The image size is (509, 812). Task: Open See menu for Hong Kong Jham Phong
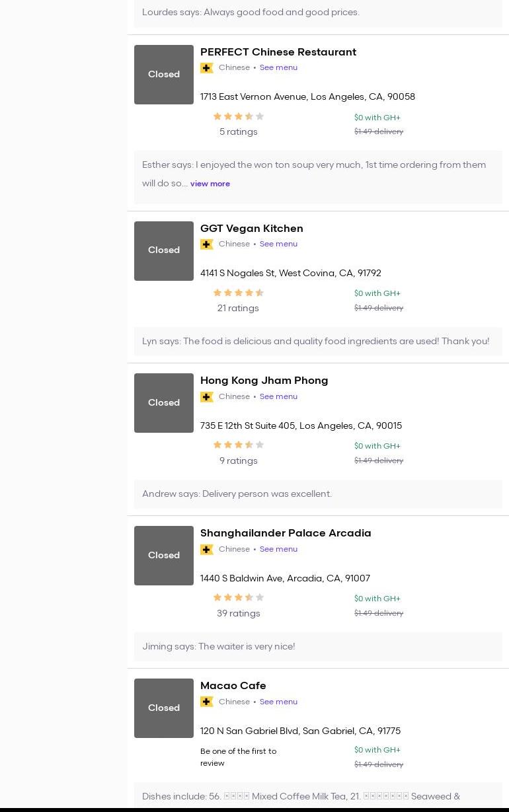[278, 396]
